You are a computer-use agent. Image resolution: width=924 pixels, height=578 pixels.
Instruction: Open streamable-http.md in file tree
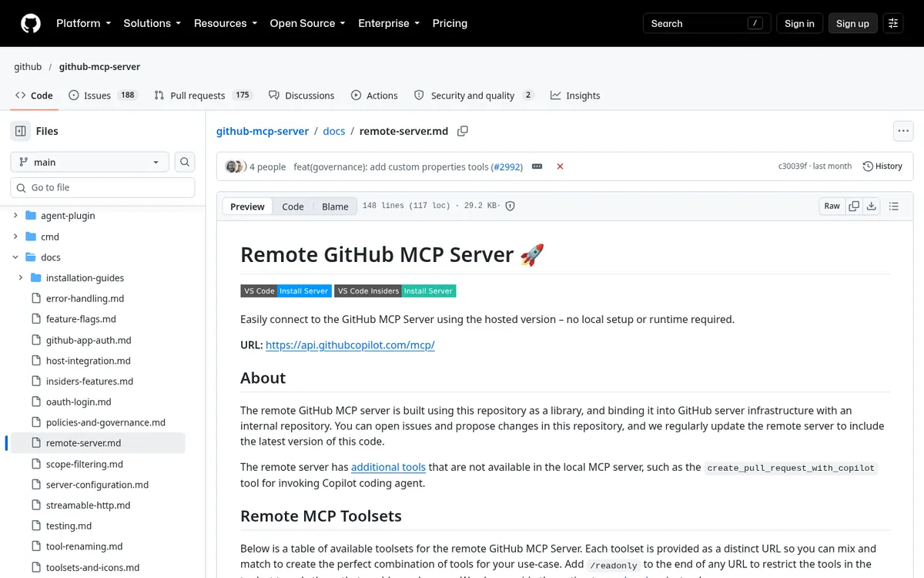(88, 506)
